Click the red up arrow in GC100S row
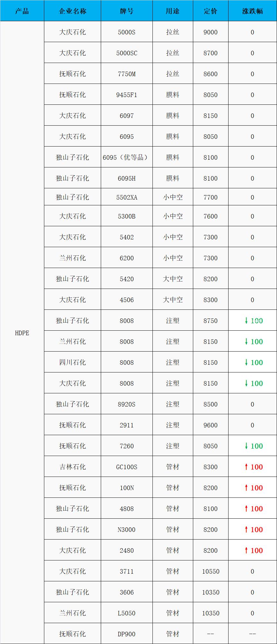This screenshot has width=277, height=644. 246,467
